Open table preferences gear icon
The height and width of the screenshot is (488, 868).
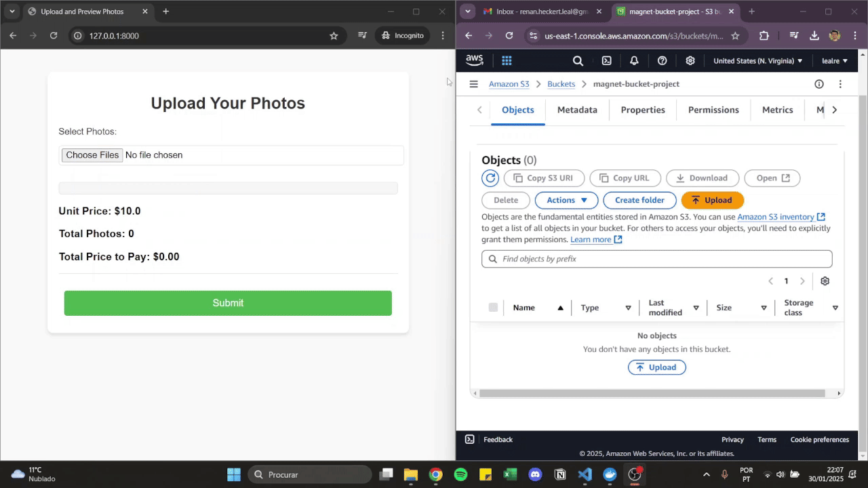[x=825, y=281]
